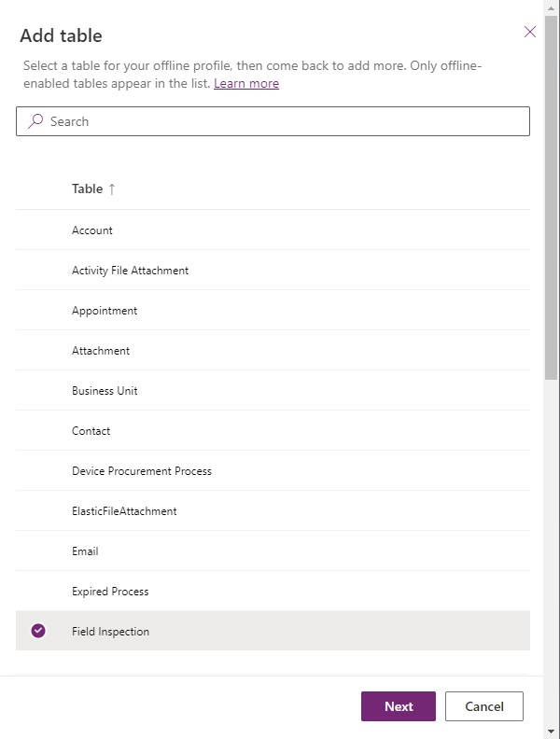Click the sort arrow beside Table header
The image size is (560, 739).
[x=112, y=189]
